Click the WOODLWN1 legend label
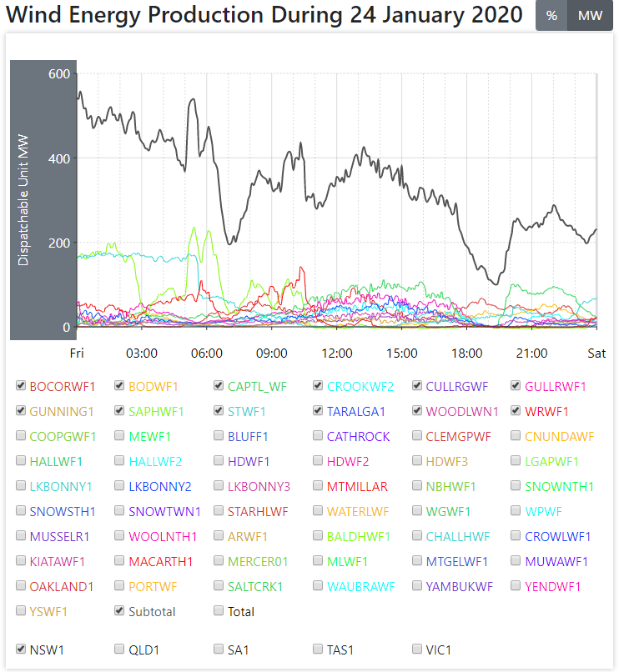This screenshot has height=672, width=619. pyautogui.click(x=462, y=411)
